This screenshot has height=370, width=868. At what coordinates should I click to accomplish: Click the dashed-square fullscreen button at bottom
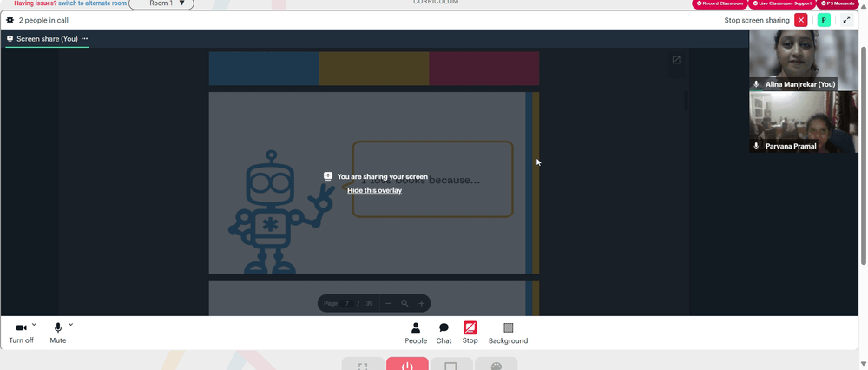(x=363, y=365)
